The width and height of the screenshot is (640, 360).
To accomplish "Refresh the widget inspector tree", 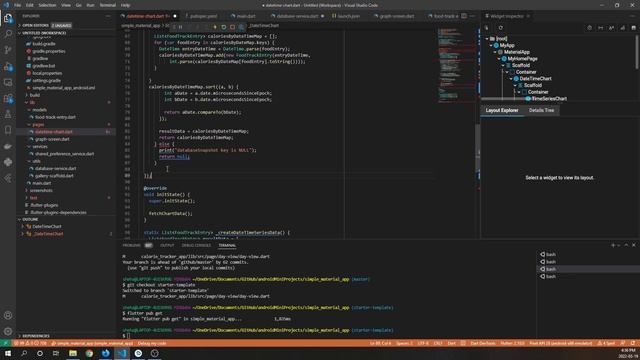I will point(500,28).
